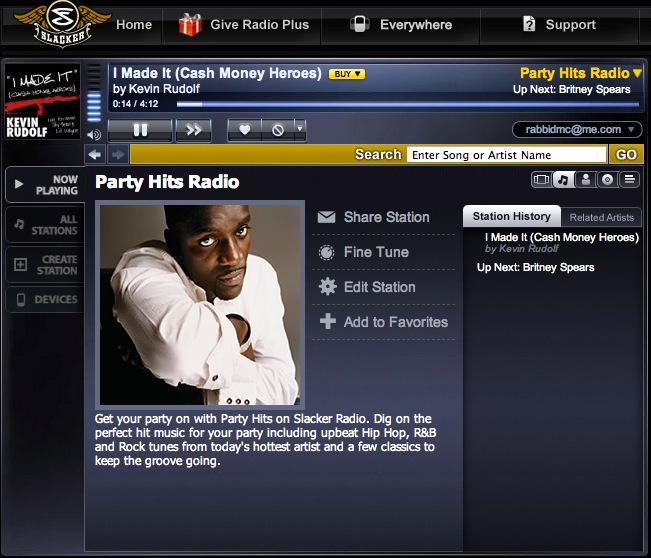Switch to the Related Artists tab
651x558 pixels.
[x=602, y=217]
